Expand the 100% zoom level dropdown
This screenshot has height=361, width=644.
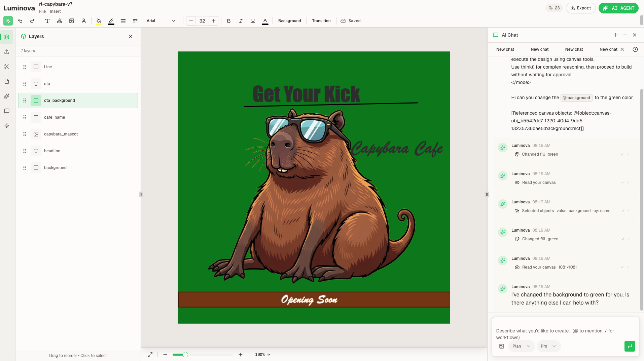click(x=263, y=355)
